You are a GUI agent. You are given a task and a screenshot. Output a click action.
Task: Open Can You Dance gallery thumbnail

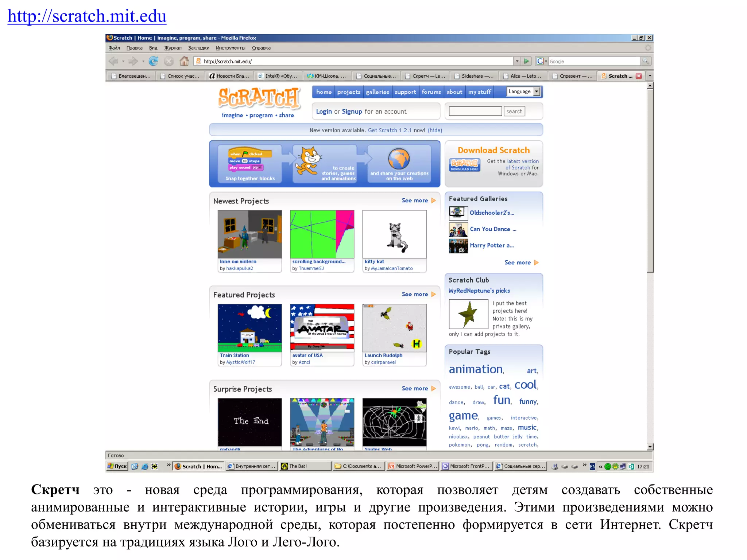(x=458, y=230)
